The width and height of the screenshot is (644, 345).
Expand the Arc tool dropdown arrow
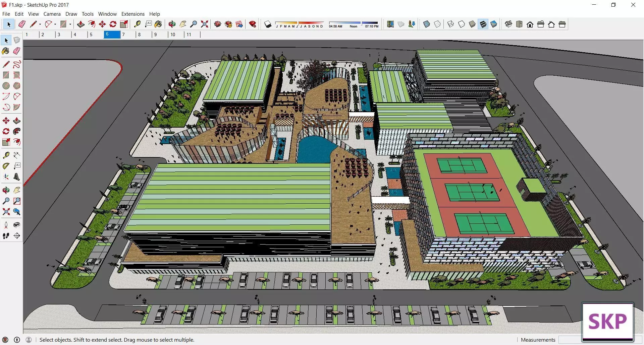coord(55,24)
